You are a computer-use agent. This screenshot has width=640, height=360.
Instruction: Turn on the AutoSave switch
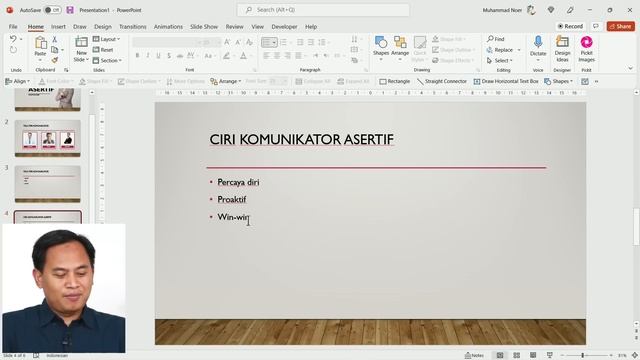pos(52,10)
